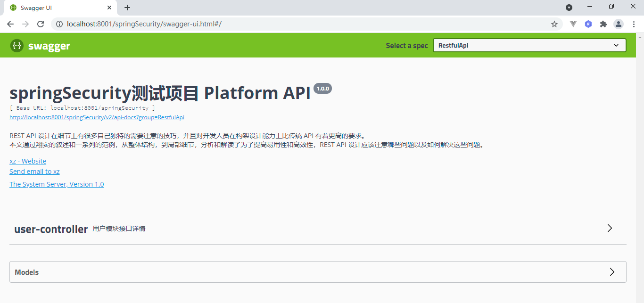This screenshot has height=303, width=644.
Task: Click the browser forward arrow
Action: point(25,24)
